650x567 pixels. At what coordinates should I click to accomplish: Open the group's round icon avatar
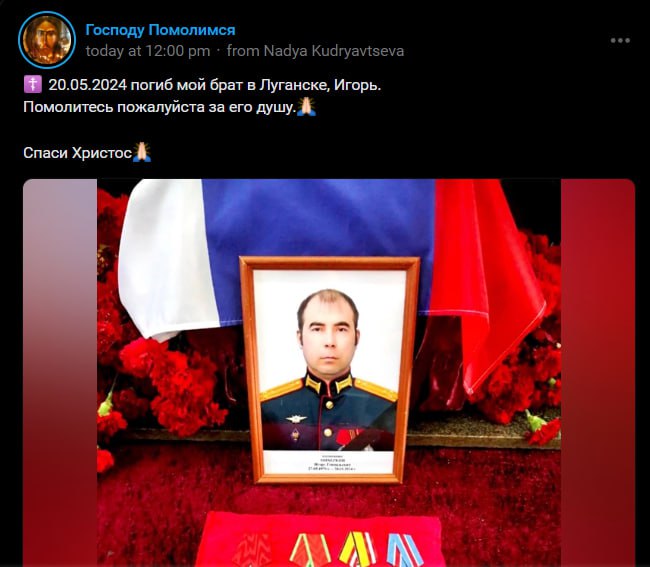click(47, 40)
